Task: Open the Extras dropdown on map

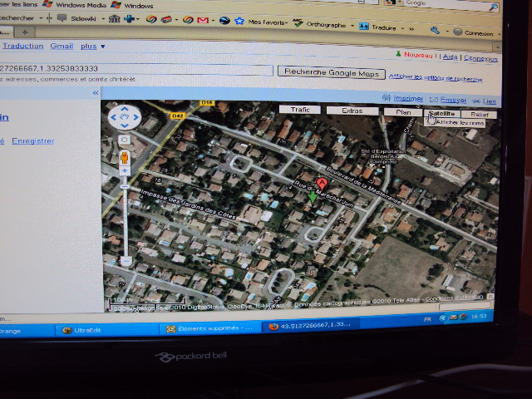Action: [352, 111]
